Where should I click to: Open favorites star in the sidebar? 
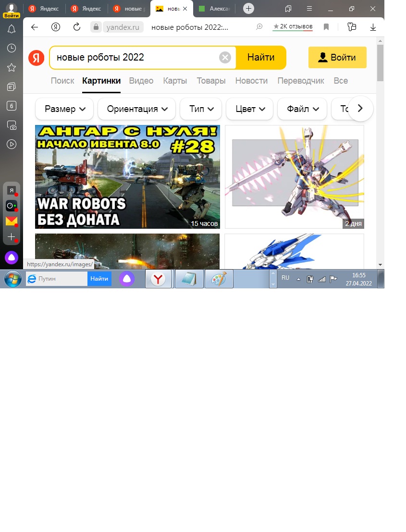12,67
